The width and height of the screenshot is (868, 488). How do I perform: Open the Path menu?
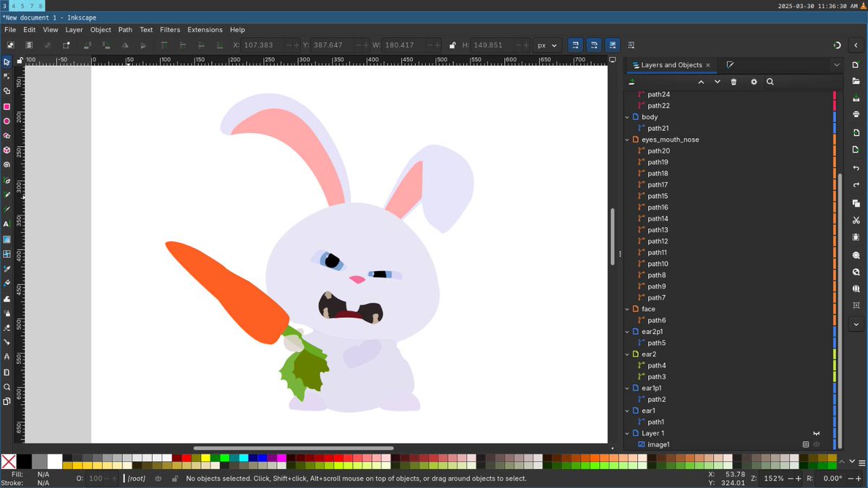click(125, 30)
